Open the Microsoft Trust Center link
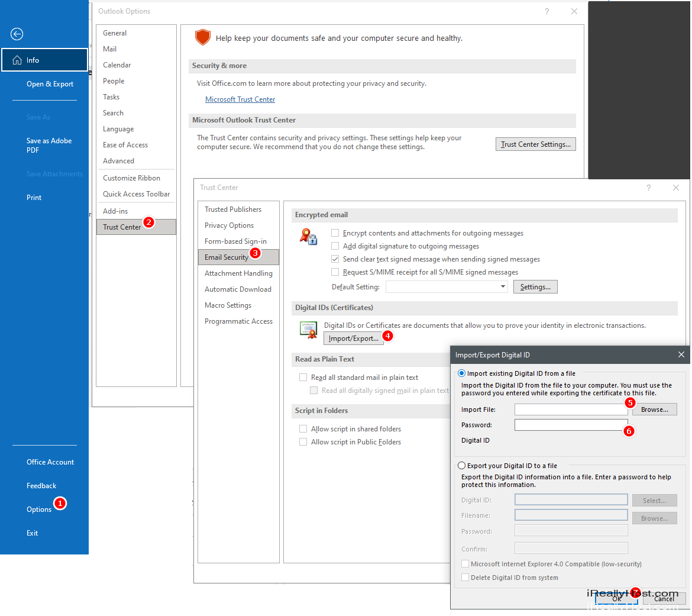Image resolution: width=692 pixels, height=616 pixels. click(240, 99)
